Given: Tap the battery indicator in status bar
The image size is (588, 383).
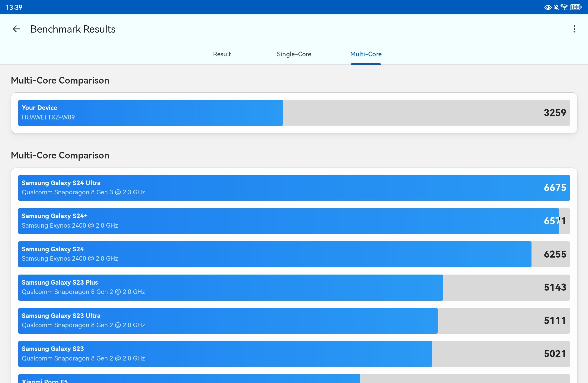Looking at the screenshot, I should [x=576, y=7].
